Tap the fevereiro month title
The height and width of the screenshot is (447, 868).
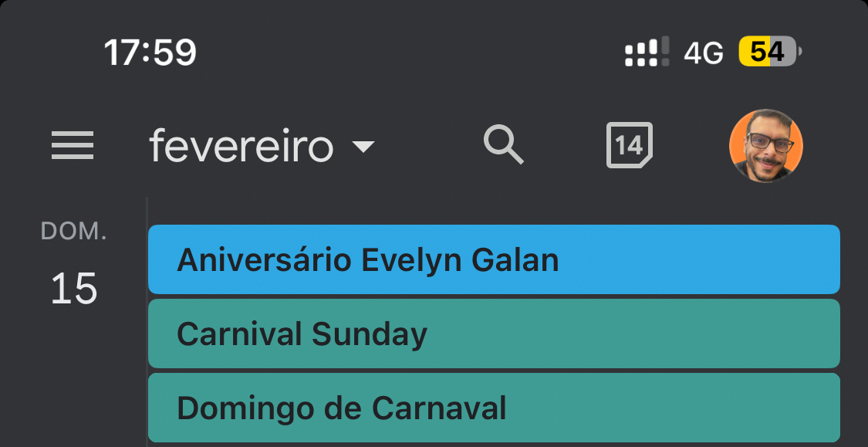pos(241,146)
